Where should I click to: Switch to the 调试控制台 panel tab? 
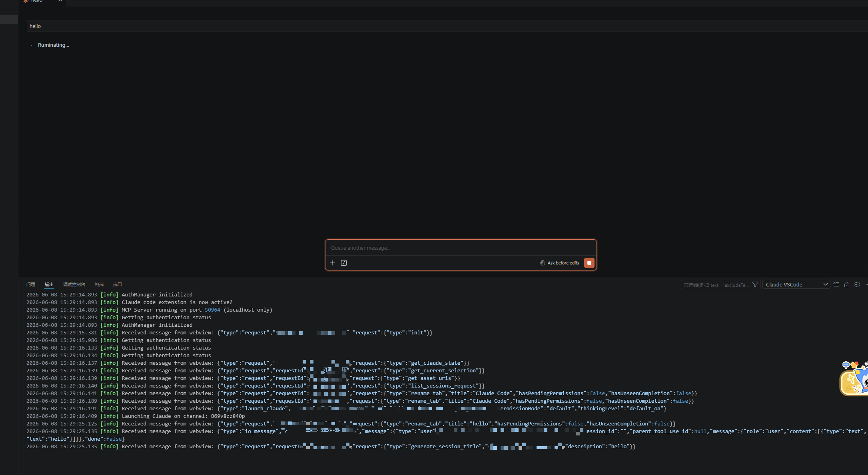point(74,284)
